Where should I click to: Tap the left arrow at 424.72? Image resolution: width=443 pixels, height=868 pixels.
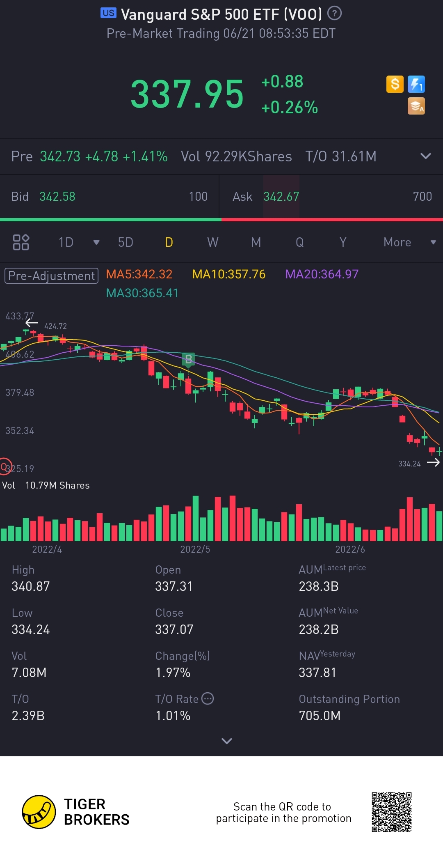(32, 323)
